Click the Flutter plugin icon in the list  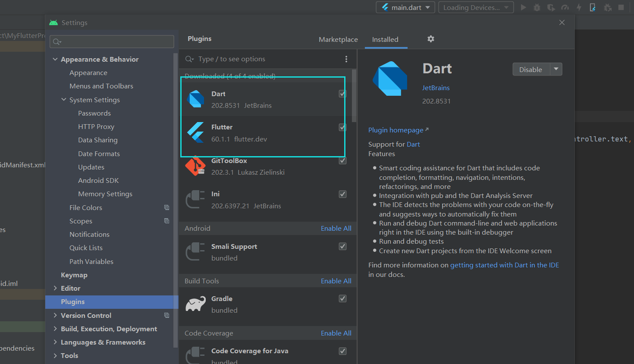[x=196, y=132]
